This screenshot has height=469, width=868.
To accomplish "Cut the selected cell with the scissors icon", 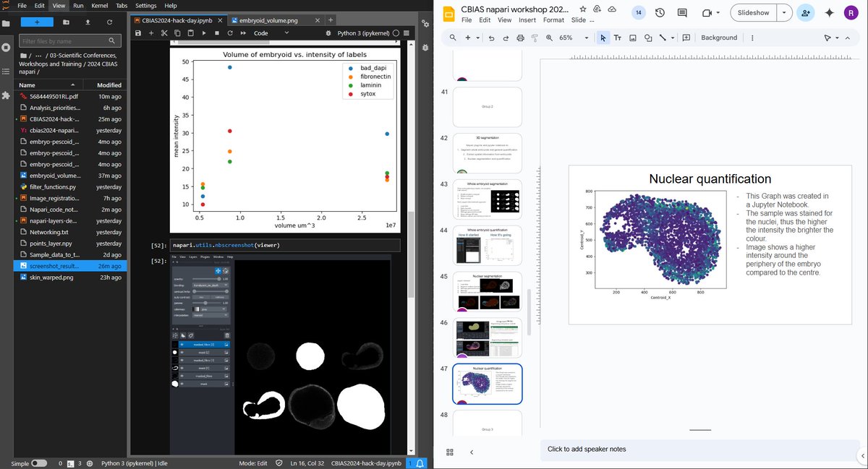I will coord(165,33).
